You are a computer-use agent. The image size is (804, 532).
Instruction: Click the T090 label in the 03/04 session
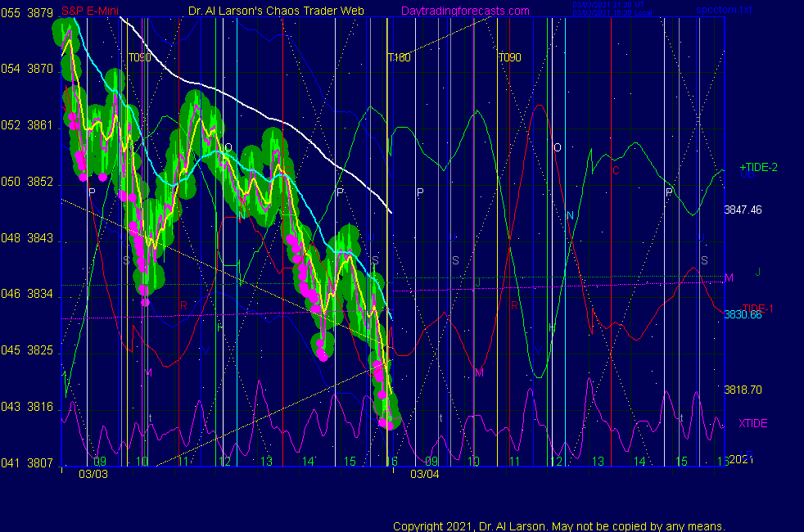pos(509,58)
